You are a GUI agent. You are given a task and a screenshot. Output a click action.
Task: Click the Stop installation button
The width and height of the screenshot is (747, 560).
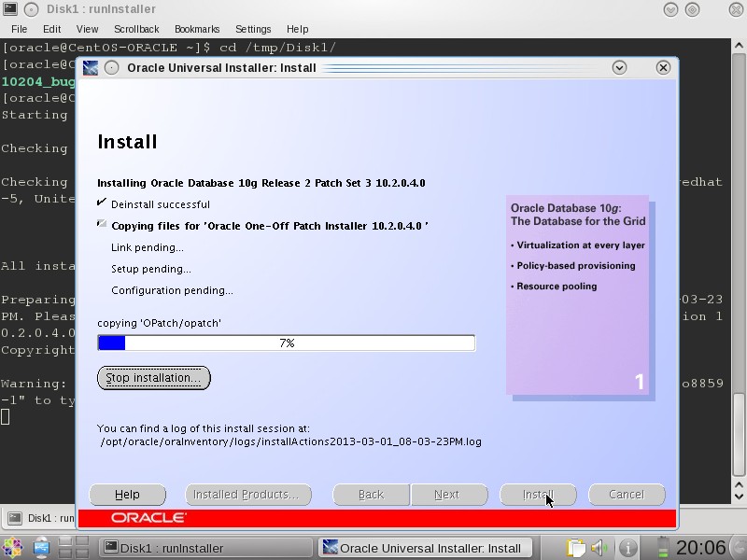153,378
